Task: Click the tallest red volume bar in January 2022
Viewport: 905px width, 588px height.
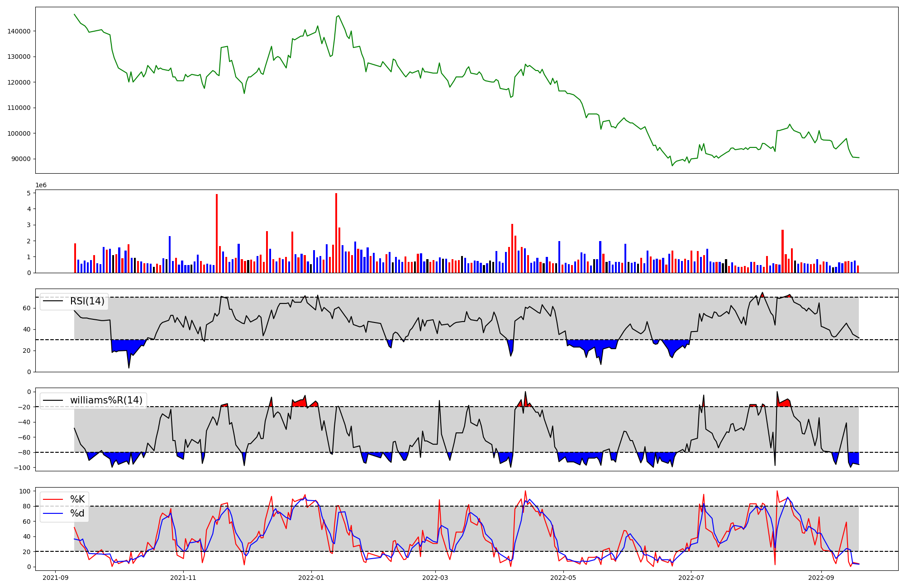Action: (336, 232)
